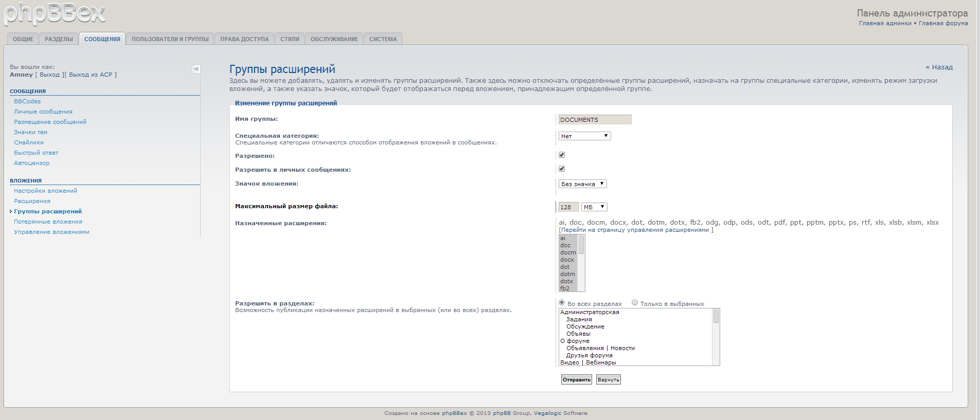Viewport: 980px width, 420px height.
Task: Select the 'Только в выбранных' radio button
Action: pos(635,303)
